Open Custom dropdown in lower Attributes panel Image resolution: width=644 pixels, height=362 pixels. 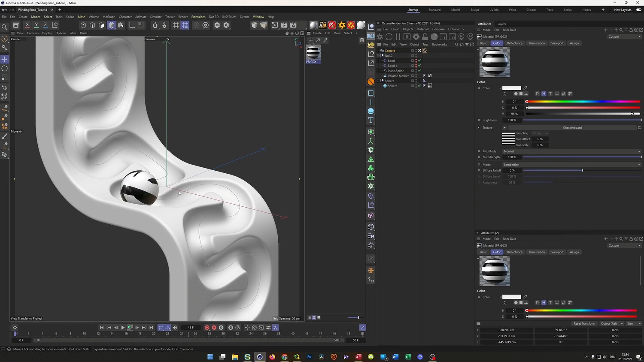pos(625,246)
